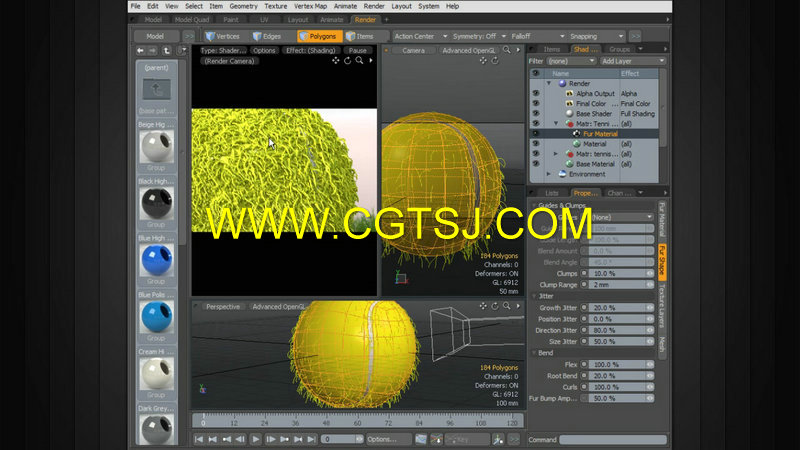This screenshot has height=450, width=800.
Task: Hide the Base Material layer
Action: click(536, 164)
